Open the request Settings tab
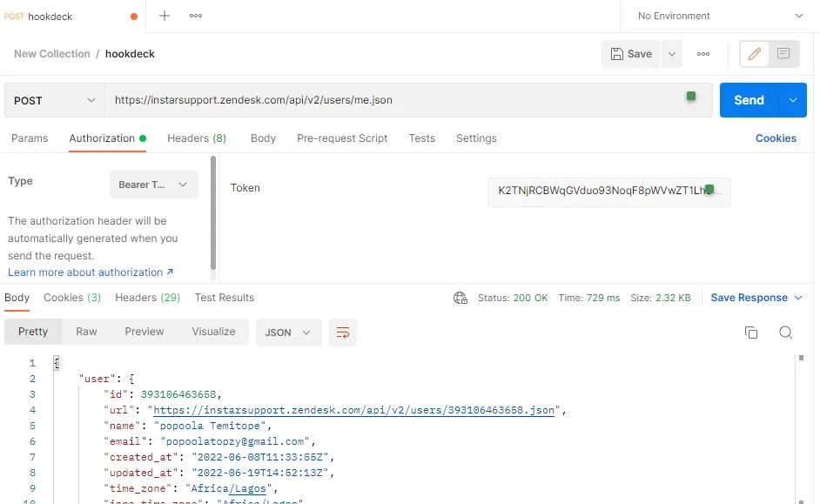The image size is (820, 504). (x=476, y=138)
